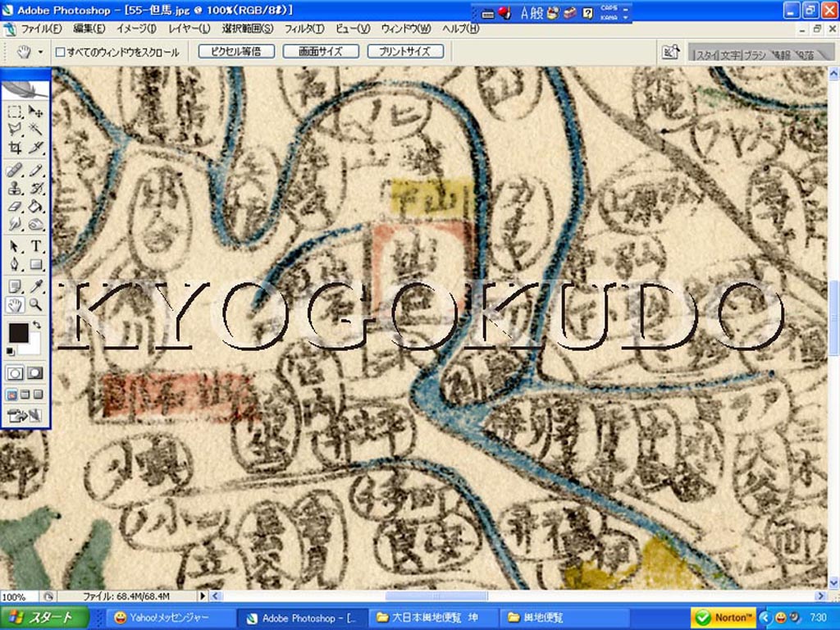Activate the Magic Wand tool
840x630 pixels.
point(35,129)
